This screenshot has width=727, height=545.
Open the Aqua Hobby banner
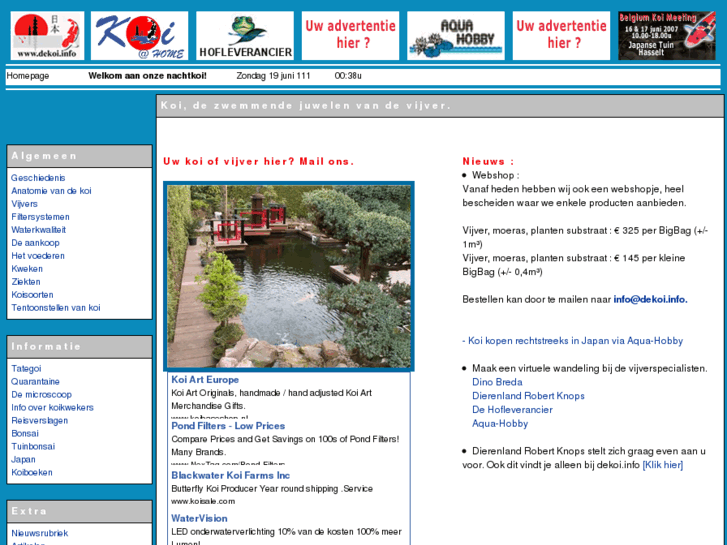coord(456,36)
